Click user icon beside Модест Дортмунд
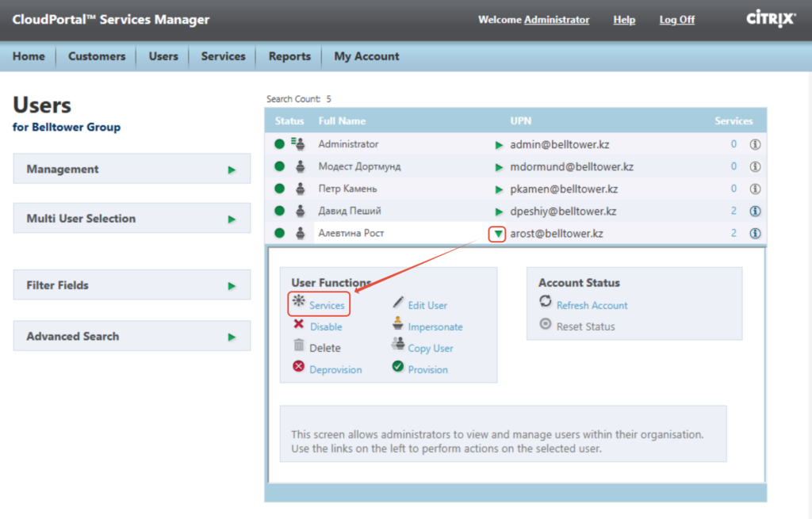Screen dimensions: 812x519 pos(300,166)
